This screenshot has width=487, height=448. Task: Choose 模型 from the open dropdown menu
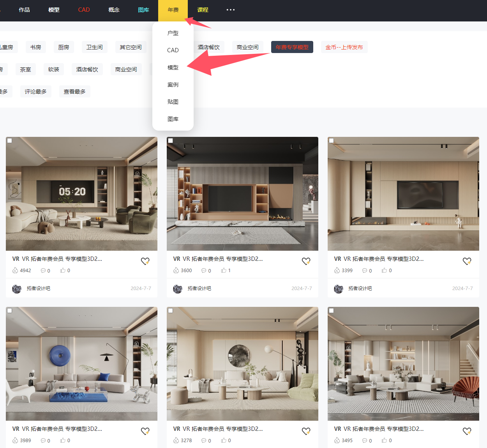tap(173, 67)
